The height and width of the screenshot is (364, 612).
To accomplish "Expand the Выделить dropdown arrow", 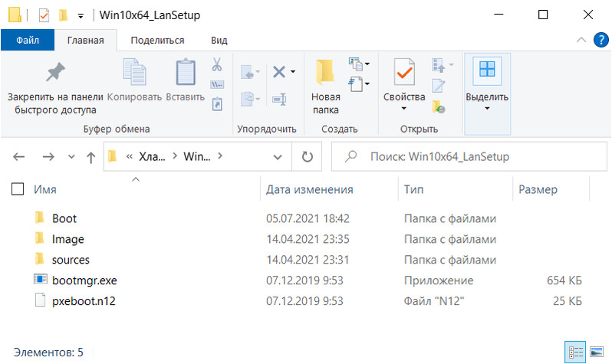I will click(x=487, y=109).
